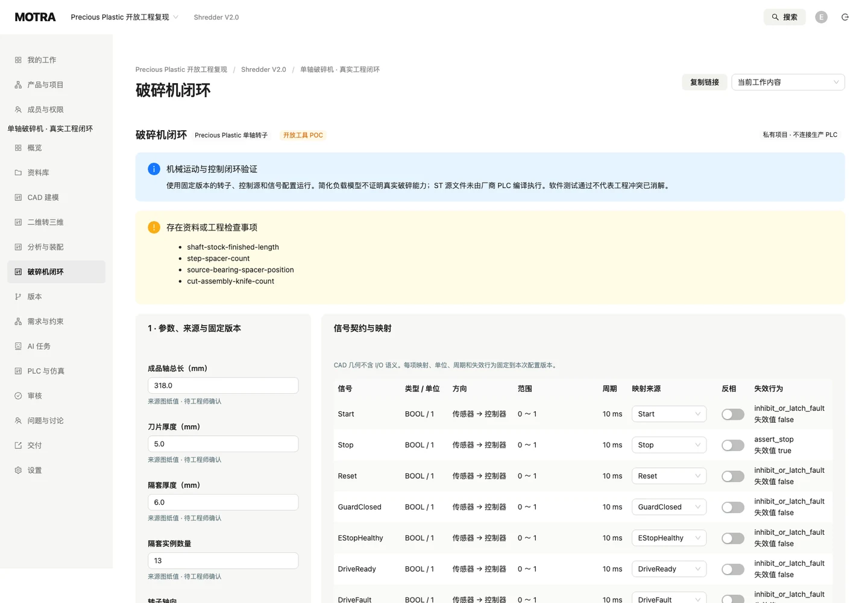Open 我的工作 in the sidebar

click(x=57, y=60)
